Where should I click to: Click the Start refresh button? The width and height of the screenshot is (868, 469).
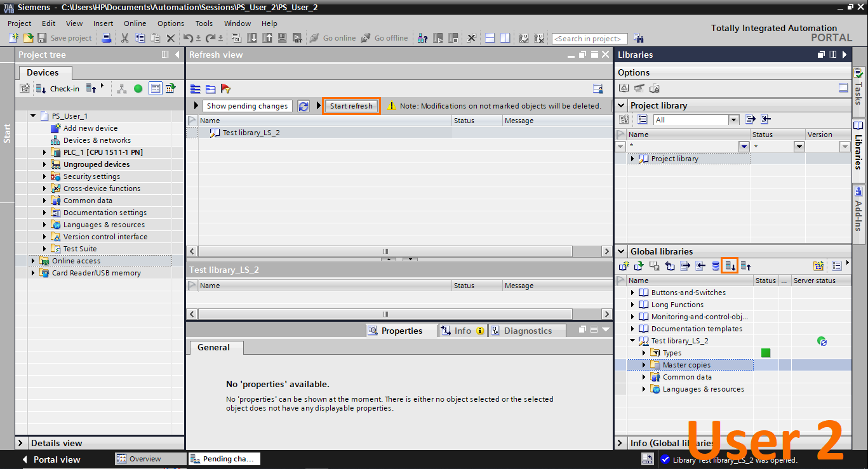tap(351, 105)
